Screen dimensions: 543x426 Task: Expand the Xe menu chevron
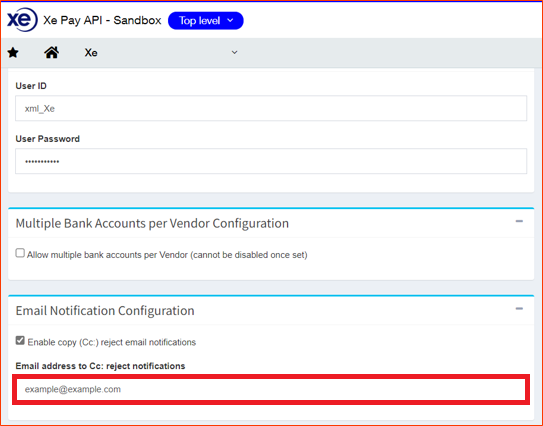point(234,52)
